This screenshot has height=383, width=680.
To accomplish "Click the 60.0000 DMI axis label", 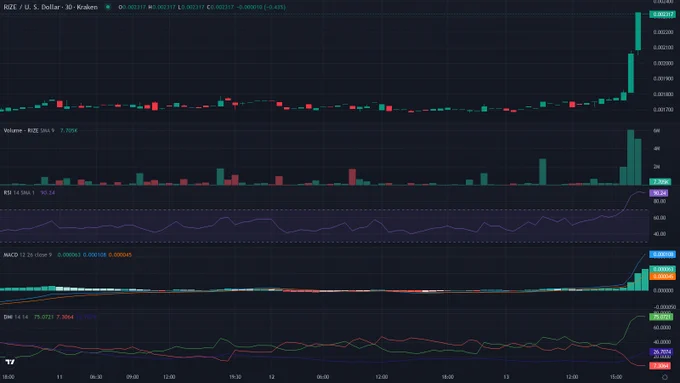I will pyautogui.click(x=662, y=327).
